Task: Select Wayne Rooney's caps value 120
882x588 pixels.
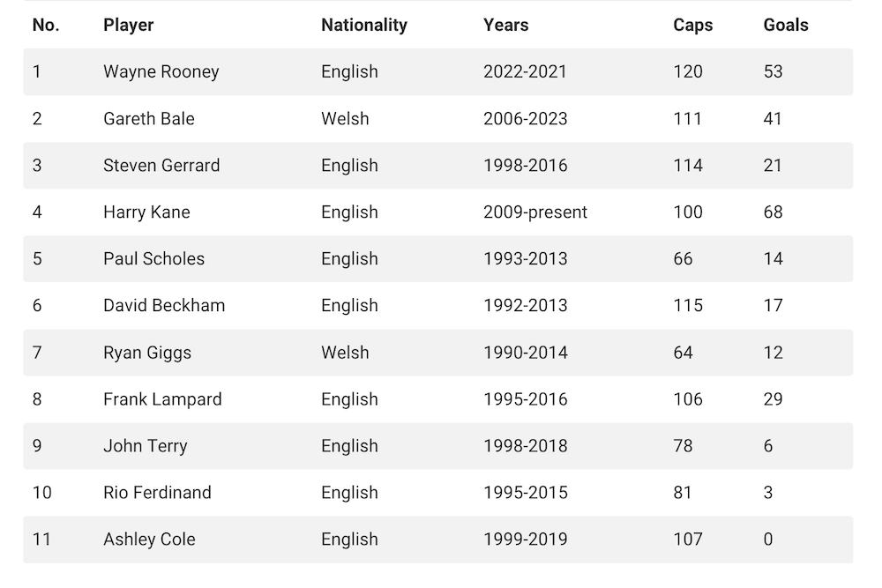Action: pyautogui.click(x=688, y=72)
